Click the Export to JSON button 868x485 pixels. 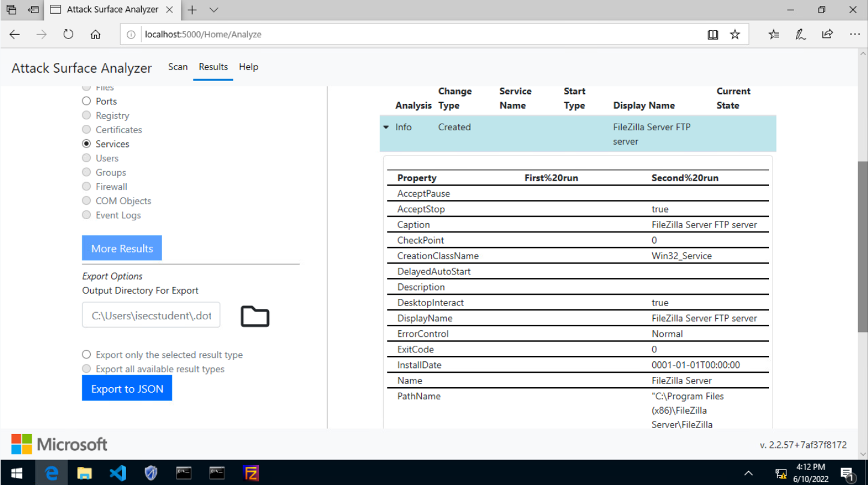pos(127,388)
